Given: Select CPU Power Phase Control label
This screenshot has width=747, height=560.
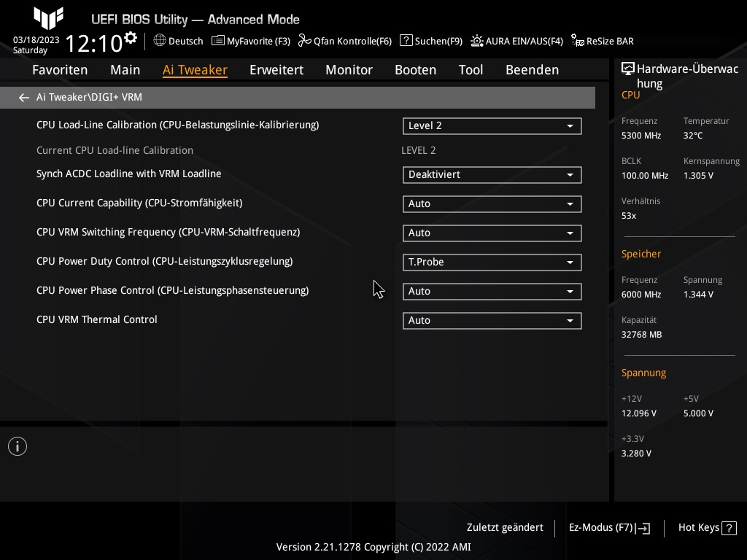Looking at the screenshot, I should point(172,290).
